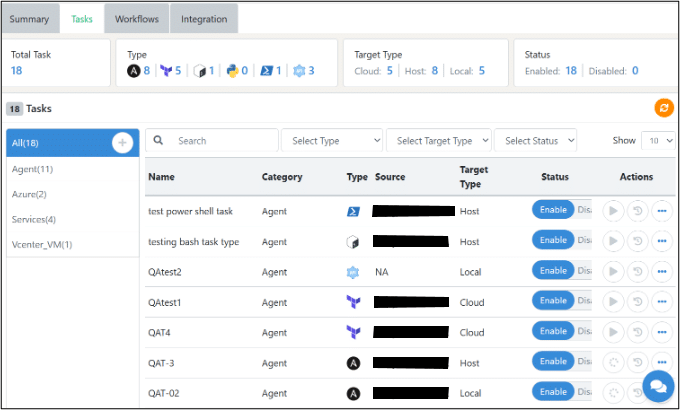View history of QAT-3 task
The image size is (680, 410).
[638, 362]
